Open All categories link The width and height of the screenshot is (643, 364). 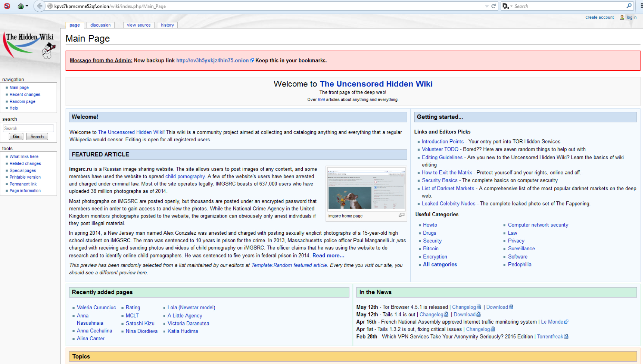[440, 264]
